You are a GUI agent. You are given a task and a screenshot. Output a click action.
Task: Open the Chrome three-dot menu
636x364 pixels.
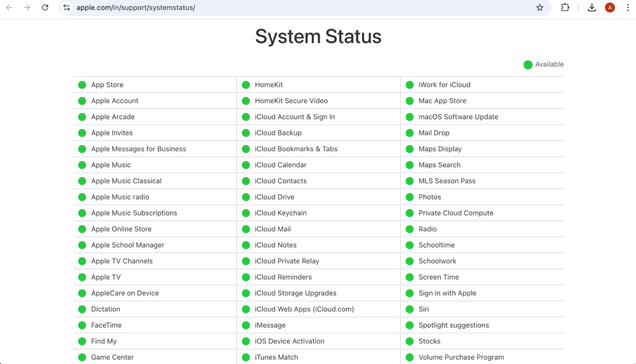click(627, 8)
